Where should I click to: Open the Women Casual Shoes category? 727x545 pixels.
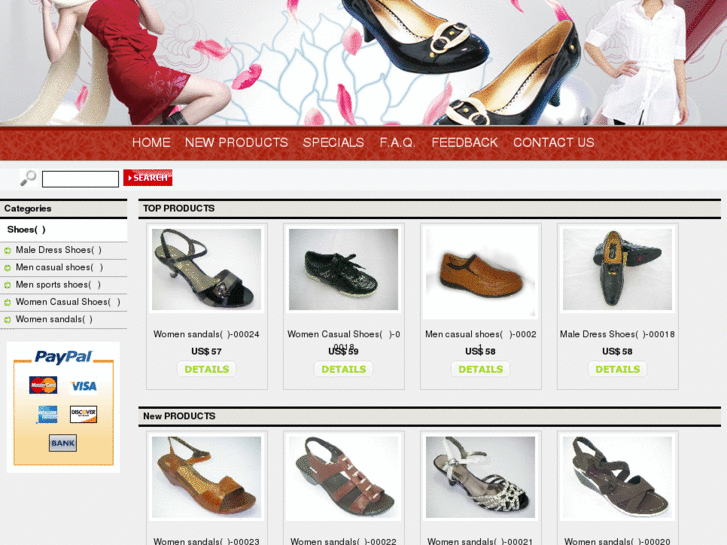click(x=68, y=302)
